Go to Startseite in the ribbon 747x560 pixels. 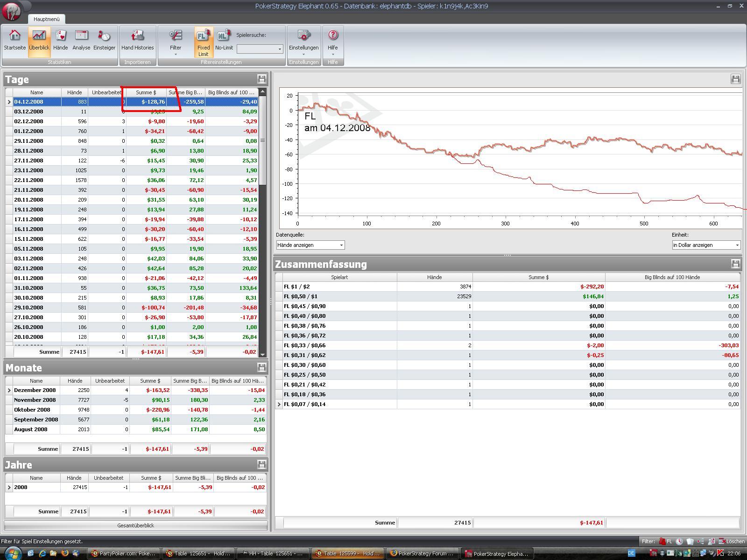click(x=15, y=42)
